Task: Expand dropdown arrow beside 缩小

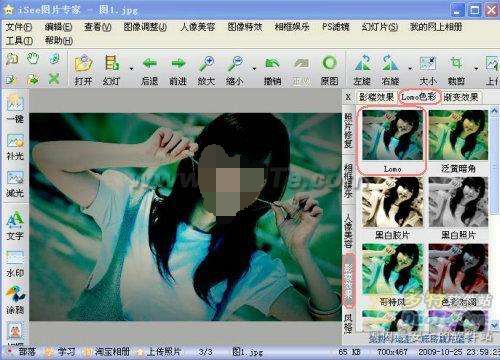Action: pyautogui.click(x=254, y=69)
